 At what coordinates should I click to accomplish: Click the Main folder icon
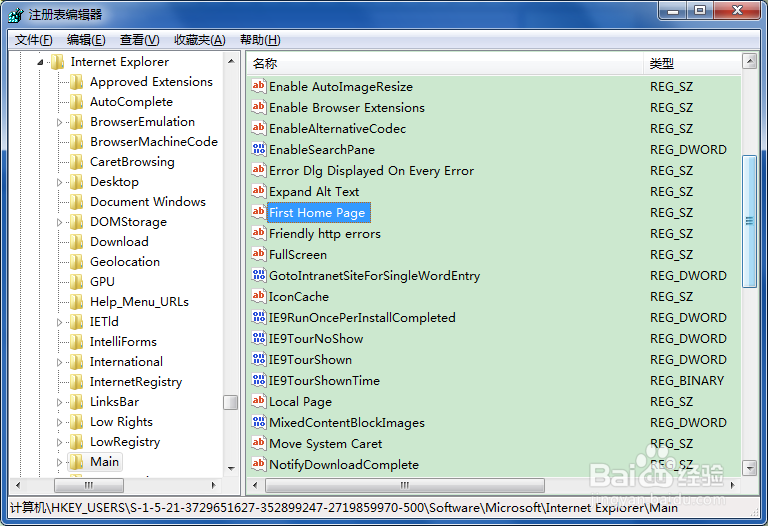(76, 462)
